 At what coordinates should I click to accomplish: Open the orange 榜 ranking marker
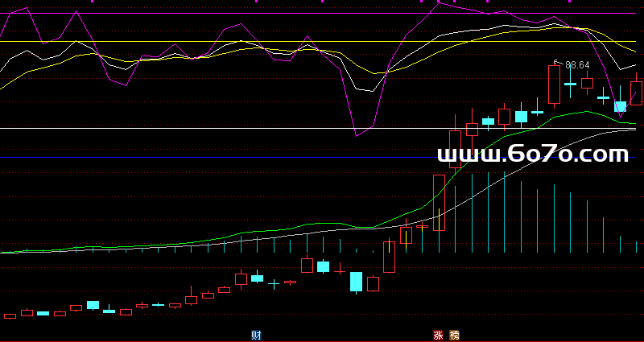(455, 335)
